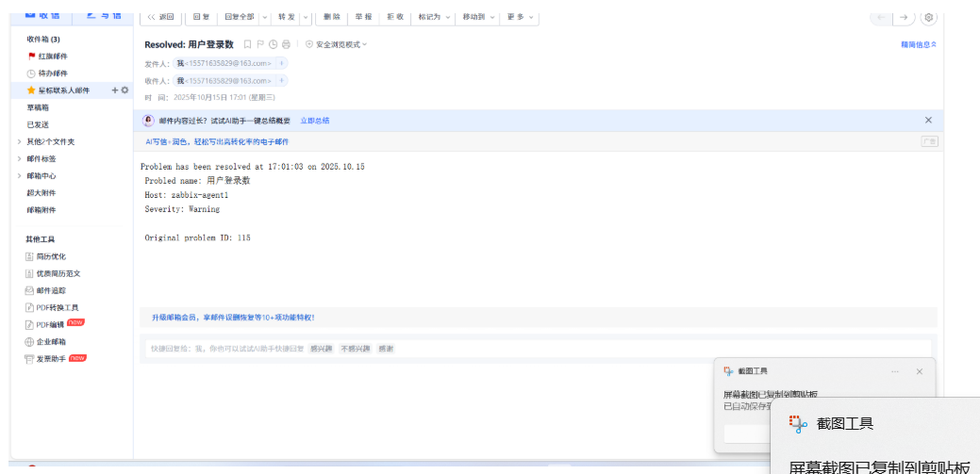Screen dimensions: 980x474
Task: Click the 回复全部 reply-all button
Action: (239, 17)
